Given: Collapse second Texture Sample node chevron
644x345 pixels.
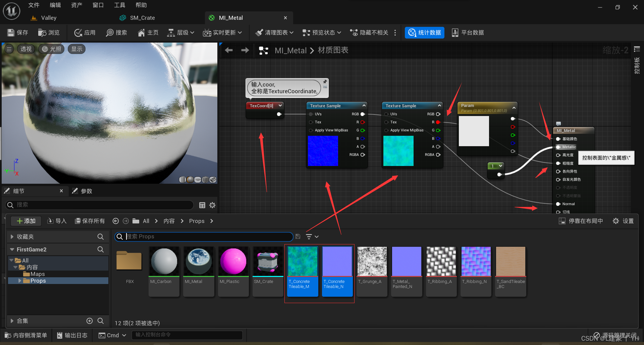Looking at the screenshot, I should point(439,106).
